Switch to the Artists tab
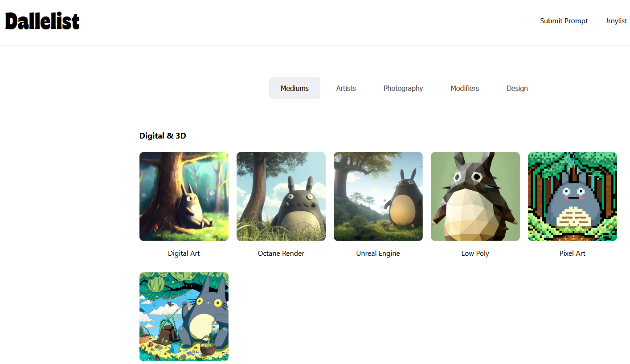This screenshot has height=364, width=630. pyautogui.click(x=346, y=88)
